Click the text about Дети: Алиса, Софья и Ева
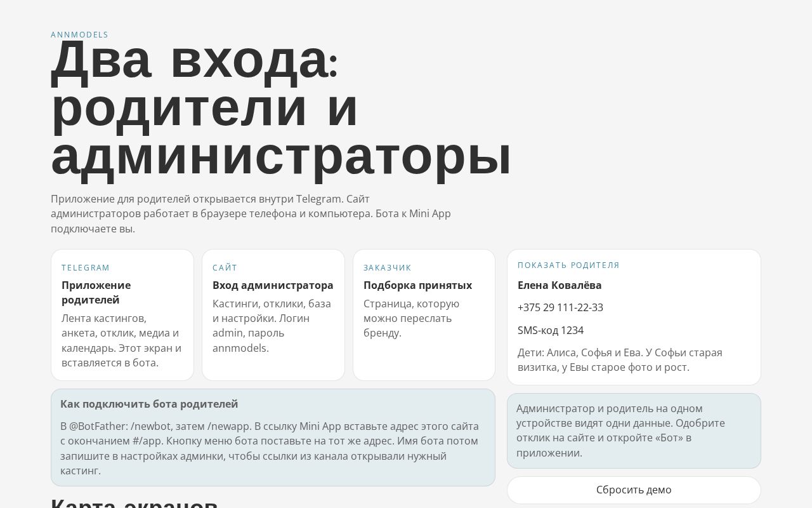Screen dimensions: 812x508 point(620,360)
